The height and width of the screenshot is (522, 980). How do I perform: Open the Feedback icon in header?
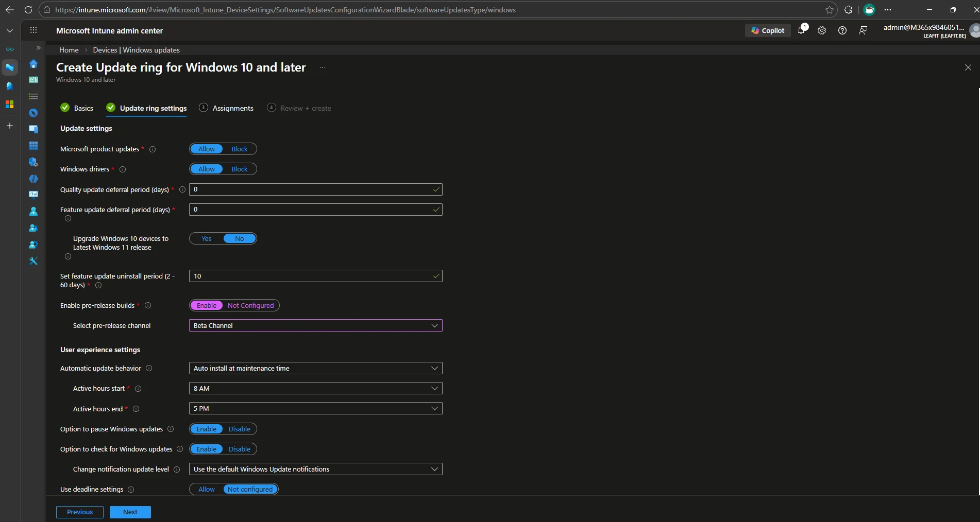(x=863, y=30)
